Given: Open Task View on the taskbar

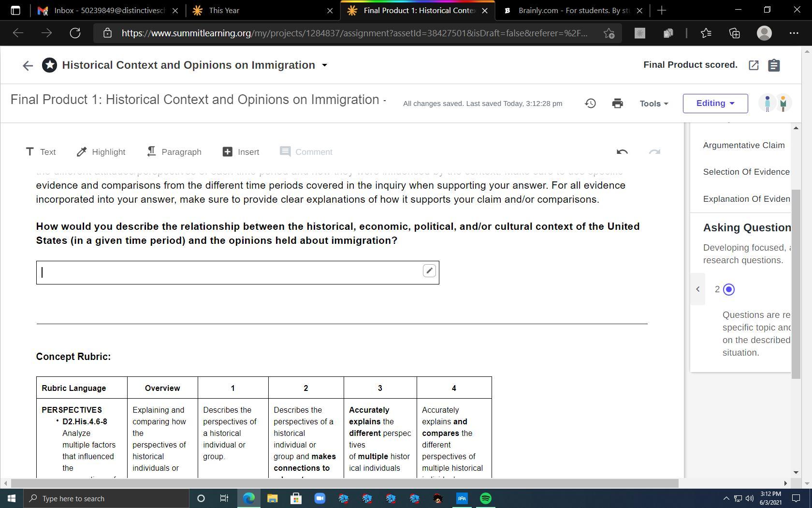Looking at the screenshot, I should pyautogui.click(x=224, y=498).
